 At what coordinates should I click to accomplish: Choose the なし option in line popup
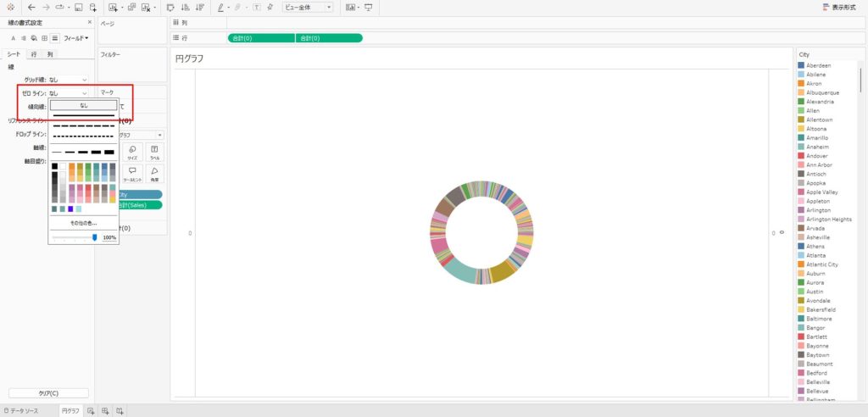(83, 105)
